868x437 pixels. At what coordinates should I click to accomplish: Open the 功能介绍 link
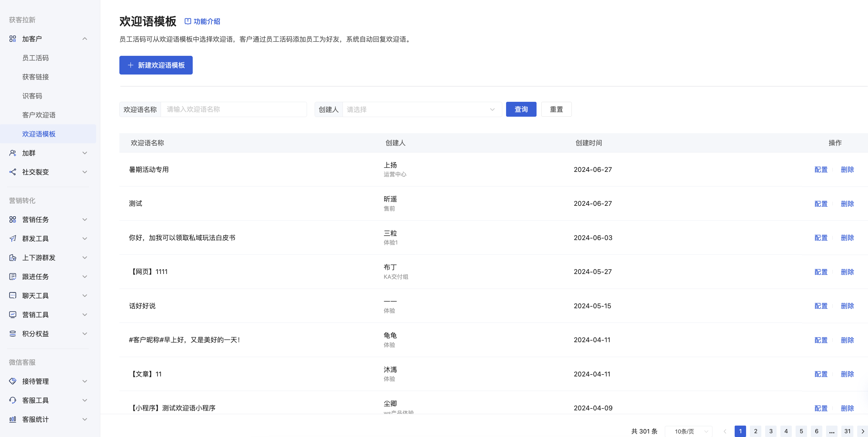[x=203, y=21]
